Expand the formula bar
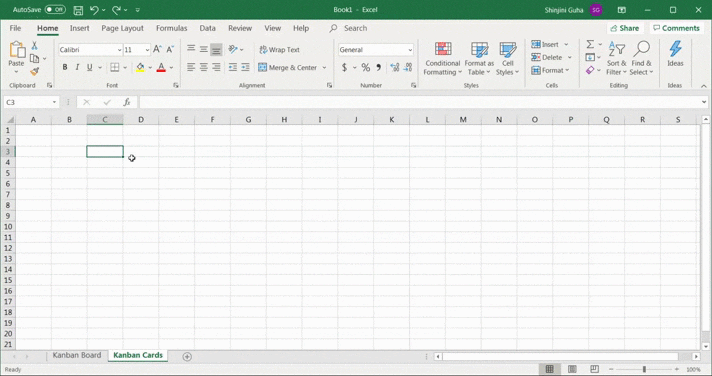This screenshot has height=376, width=712. point(704,102)
